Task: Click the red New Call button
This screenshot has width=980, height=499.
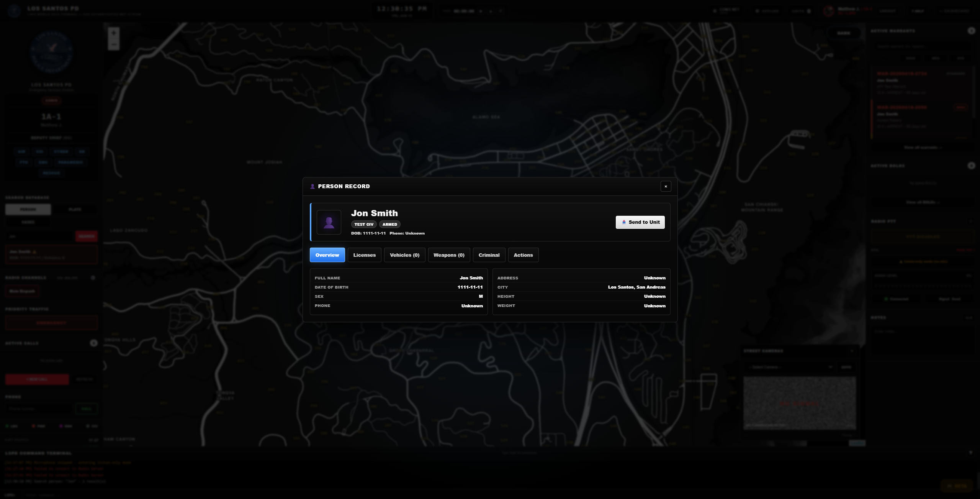Action: [x=37, y=379]
